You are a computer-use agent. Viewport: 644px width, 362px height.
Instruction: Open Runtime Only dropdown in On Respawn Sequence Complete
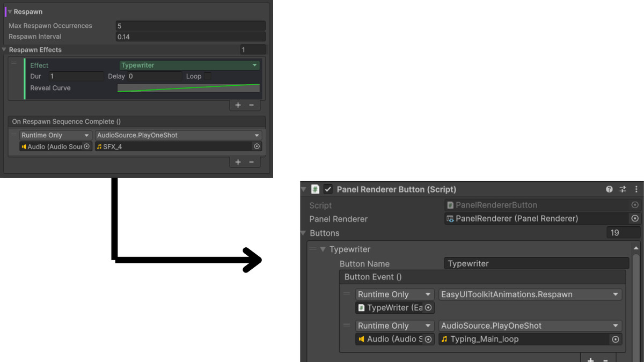point(56,136)
